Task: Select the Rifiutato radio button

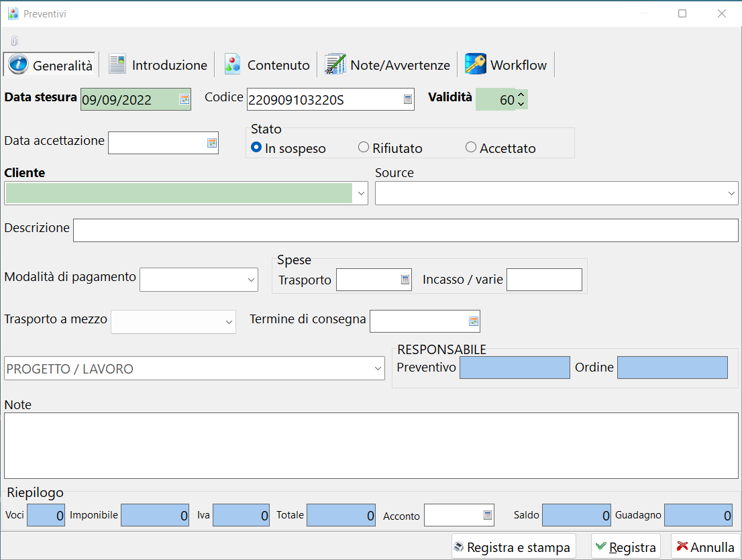Action: coord(364,148)
